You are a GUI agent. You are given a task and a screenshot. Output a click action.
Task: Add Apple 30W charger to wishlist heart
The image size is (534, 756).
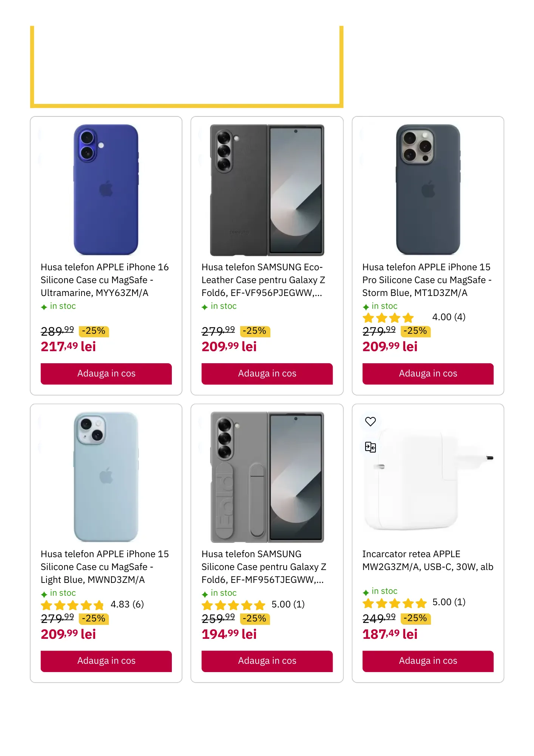tap(370, 421)
